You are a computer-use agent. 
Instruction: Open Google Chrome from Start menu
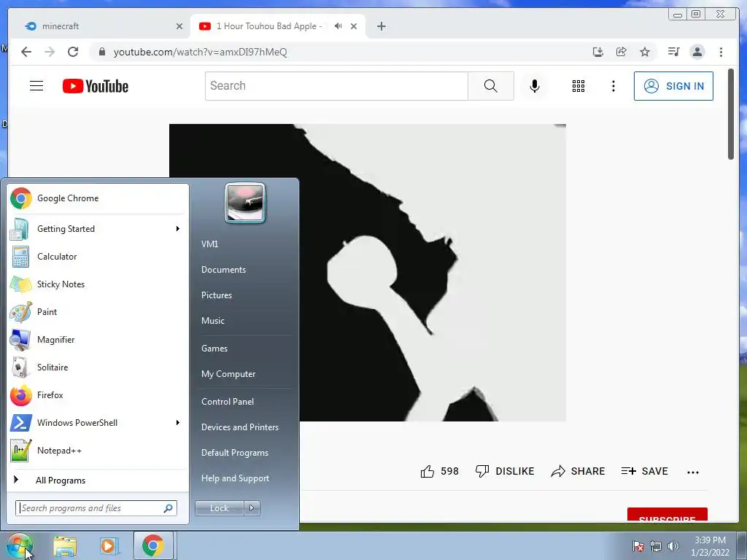pyautogui.click(x=98, y=198)
